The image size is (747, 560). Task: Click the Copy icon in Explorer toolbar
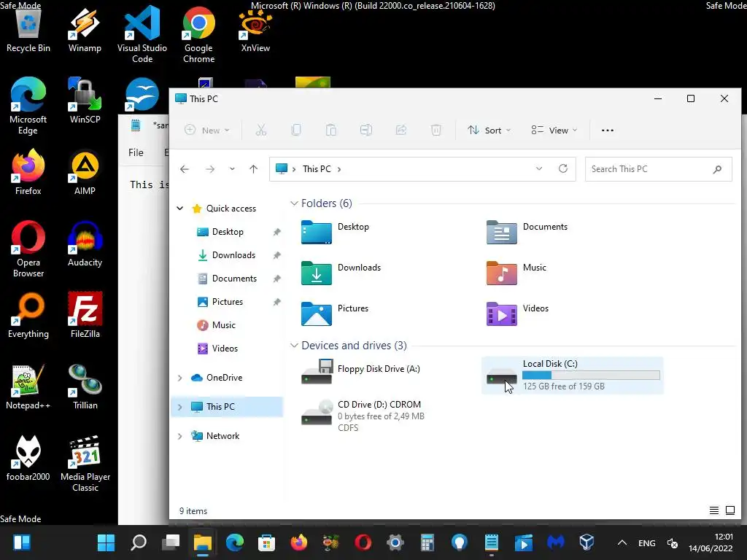tap(296, 130)
